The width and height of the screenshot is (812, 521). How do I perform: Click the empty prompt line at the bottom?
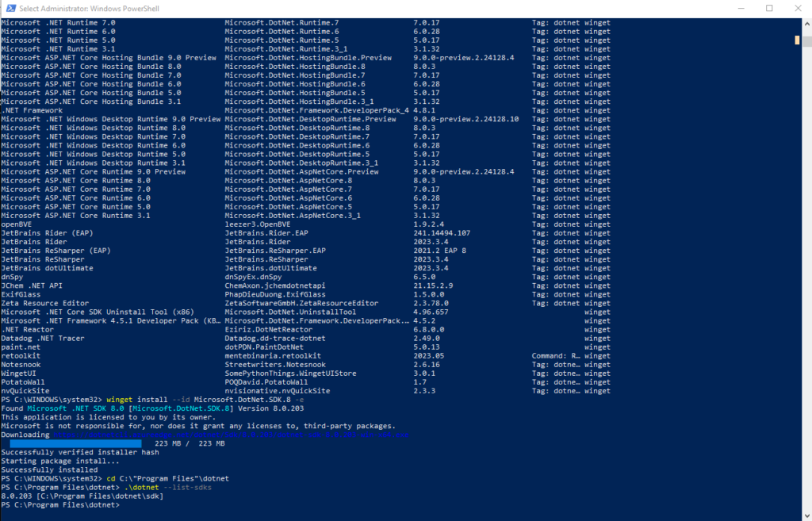click(x=123, y=504)
